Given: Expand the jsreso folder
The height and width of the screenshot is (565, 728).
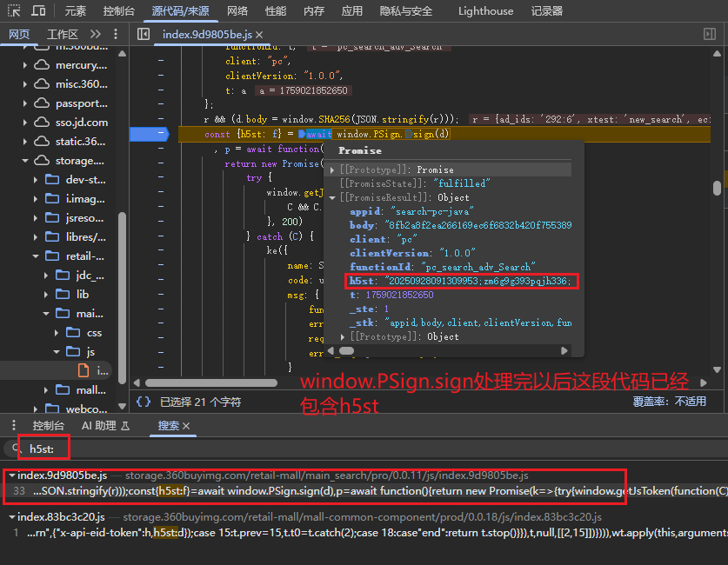Looking at the screenshot, I should tap(36, 217).
